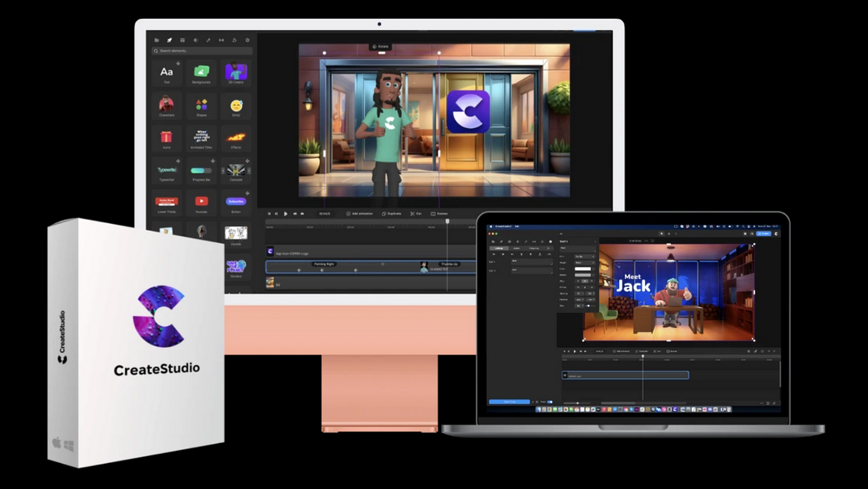The width and height of the screenshot is (868, 489).
Task: Click the Thumbs Up animation label
Action: click(x=449, y=264)
